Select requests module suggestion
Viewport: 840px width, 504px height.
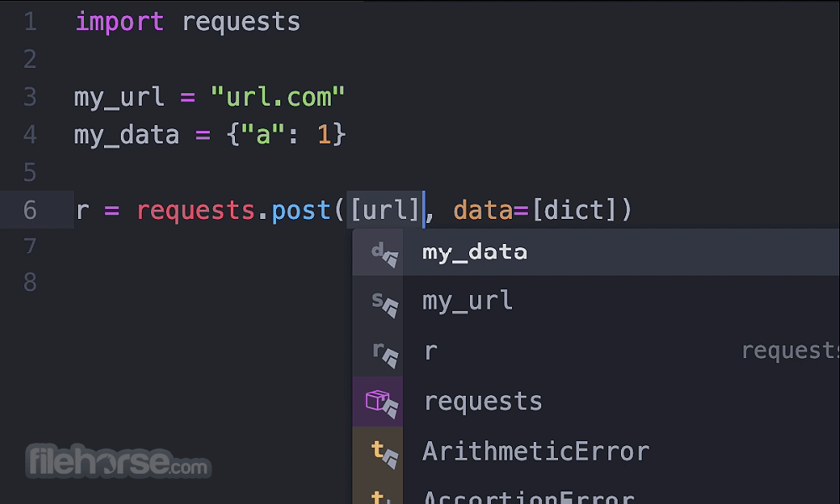(x=597, y=401)
